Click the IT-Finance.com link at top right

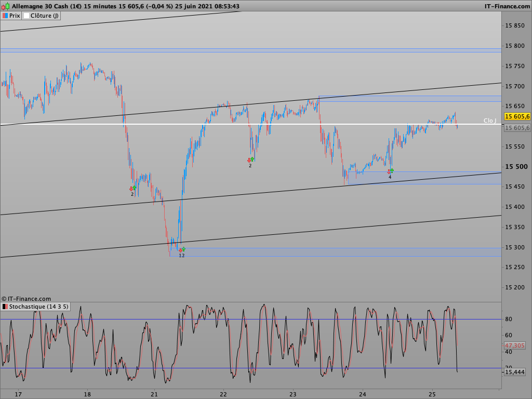point(507,6)
